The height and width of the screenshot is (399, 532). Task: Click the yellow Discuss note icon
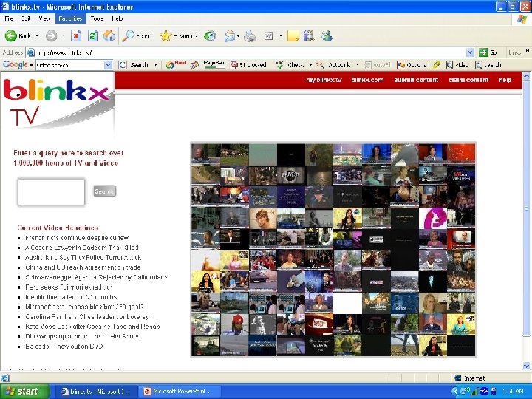click(293, 35)
